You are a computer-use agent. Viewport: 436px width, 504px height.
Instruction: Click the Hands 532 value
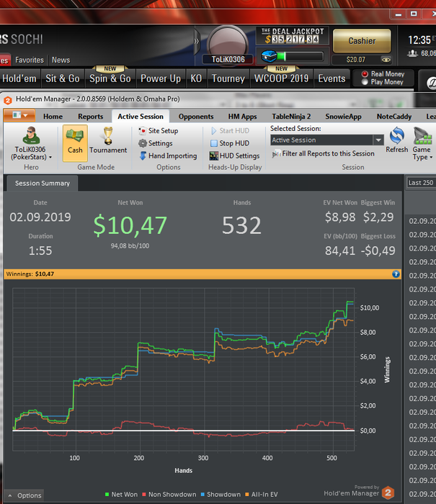coord(241,225)
